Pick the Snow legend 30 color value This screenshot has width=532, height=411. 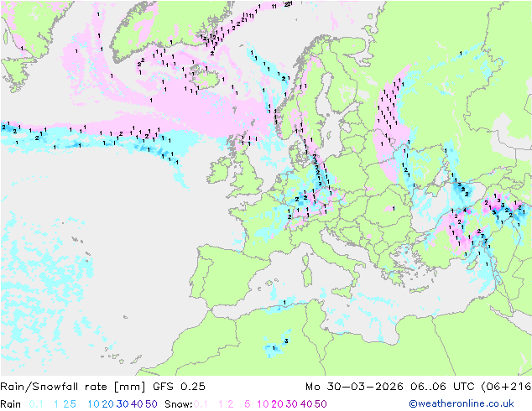292,404
